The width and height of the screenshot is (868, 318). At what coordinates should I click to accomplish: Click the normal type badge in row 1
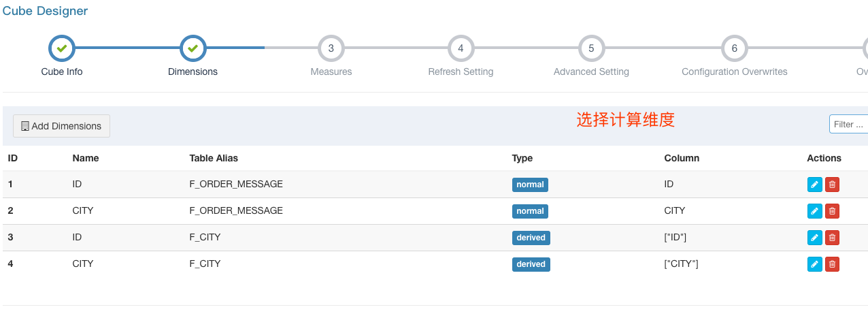(x=530, y=185)
